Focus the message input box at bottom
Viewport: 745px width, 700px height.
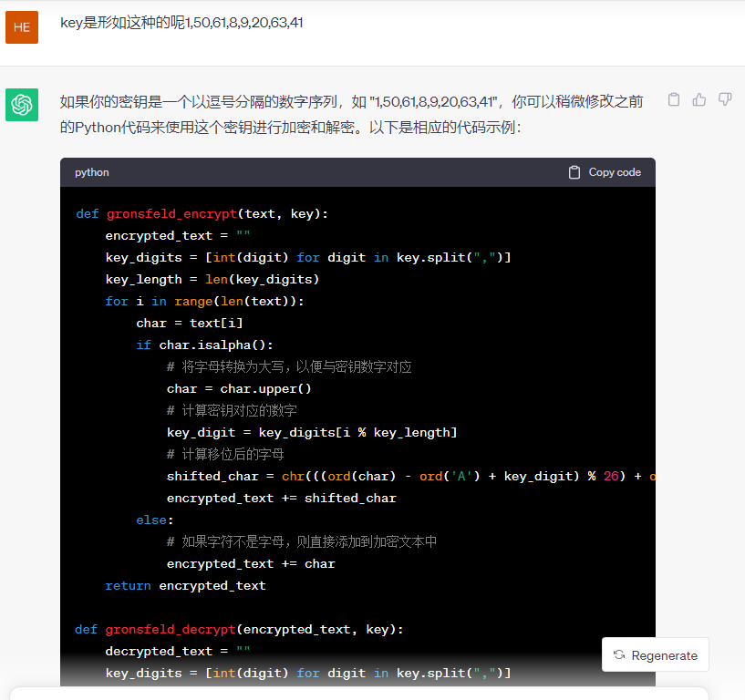(x=365, y=694)
